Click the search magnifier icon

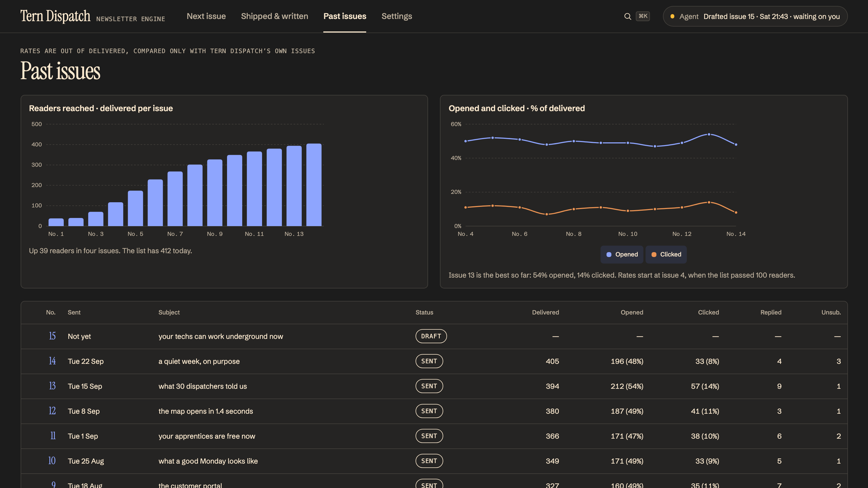pos(627,16)
